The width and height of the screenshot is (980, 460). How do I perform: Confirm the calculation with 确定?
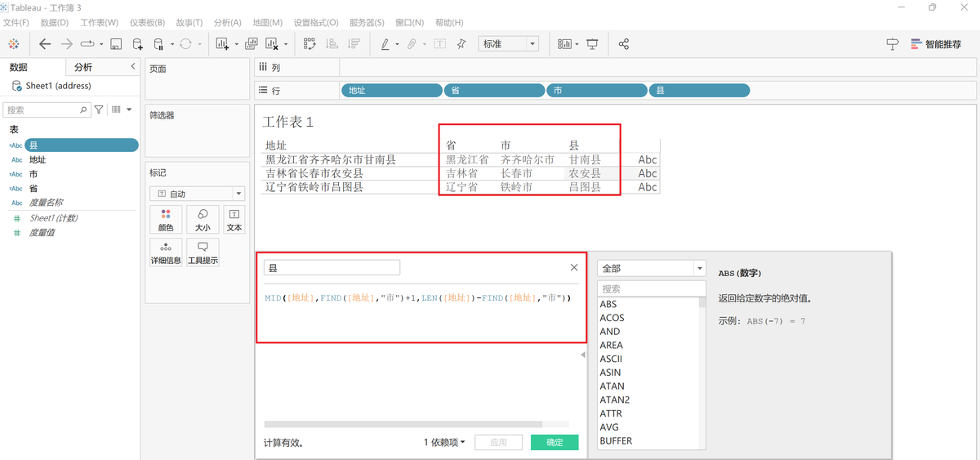pos(555,442)
